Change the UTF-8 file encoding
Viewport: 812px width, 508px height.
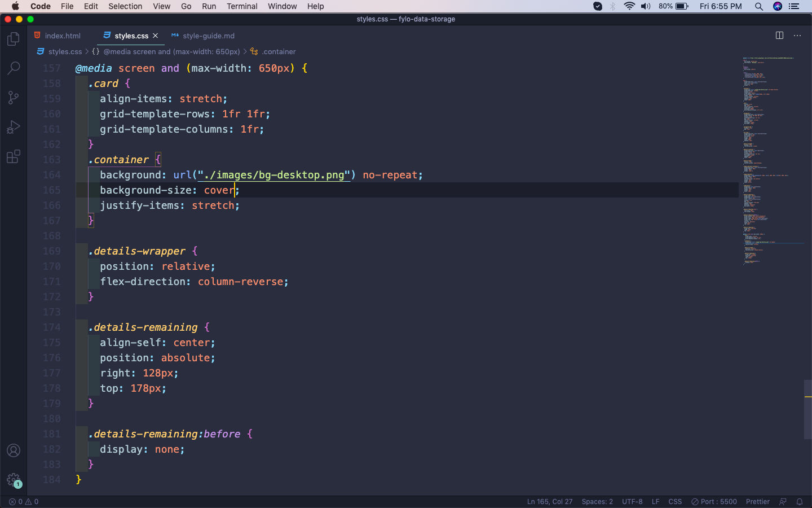(x=632, y=501)
